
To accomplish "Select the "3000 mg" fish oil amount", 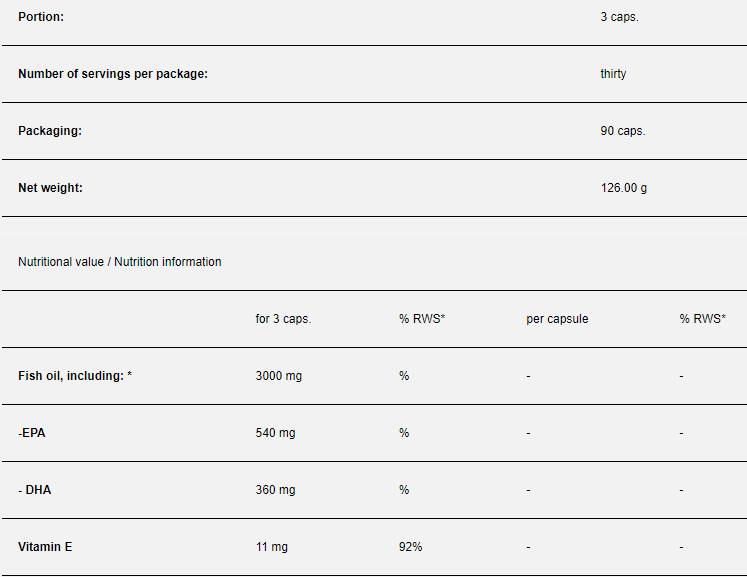I will click(x=279, y=376).
